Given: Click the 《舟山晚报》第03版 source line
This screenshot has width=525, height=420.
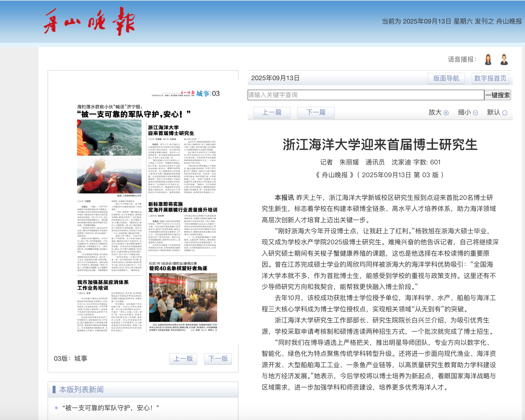Looking at the screenshot, I should 380,175.
